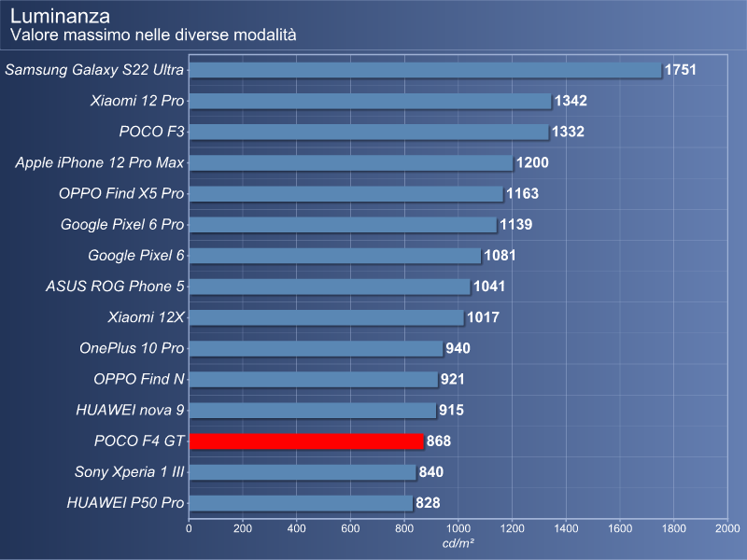Click the 'HUAWEI nova 9' label

130,410
